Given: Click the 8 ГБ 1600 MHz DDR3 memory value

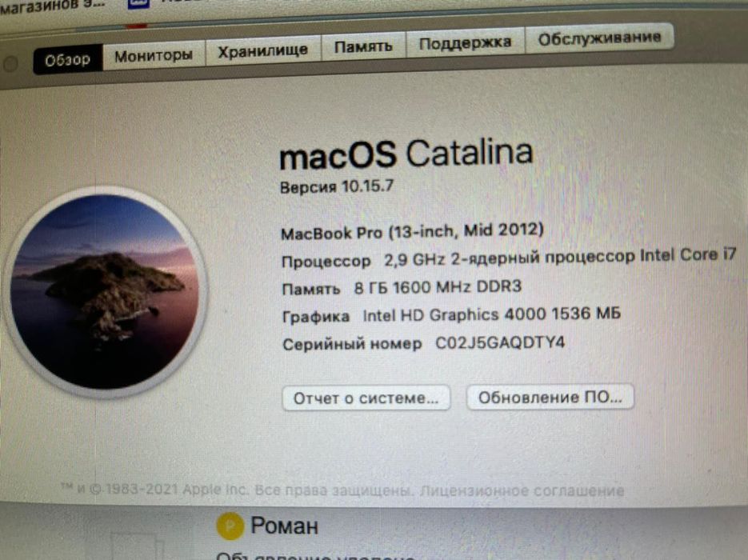Looking at the screenshot, I should point(438,287).
